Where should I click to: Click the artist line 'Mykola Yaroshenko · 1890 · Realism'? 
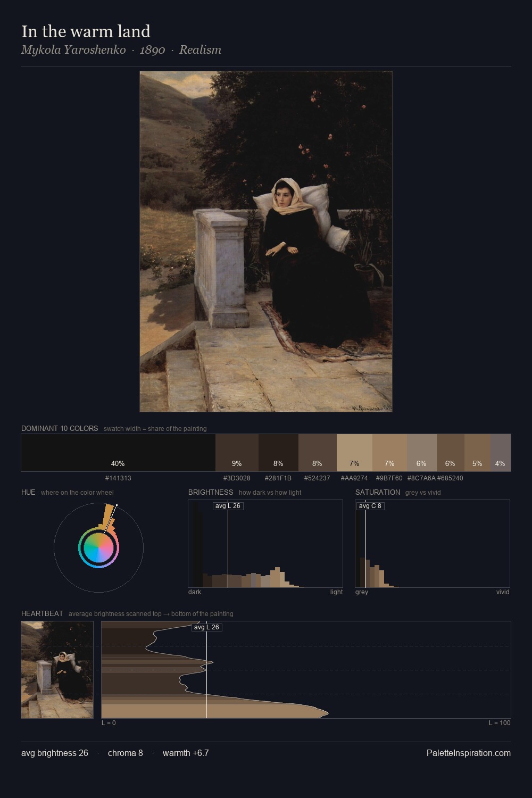tap(121, 50)
